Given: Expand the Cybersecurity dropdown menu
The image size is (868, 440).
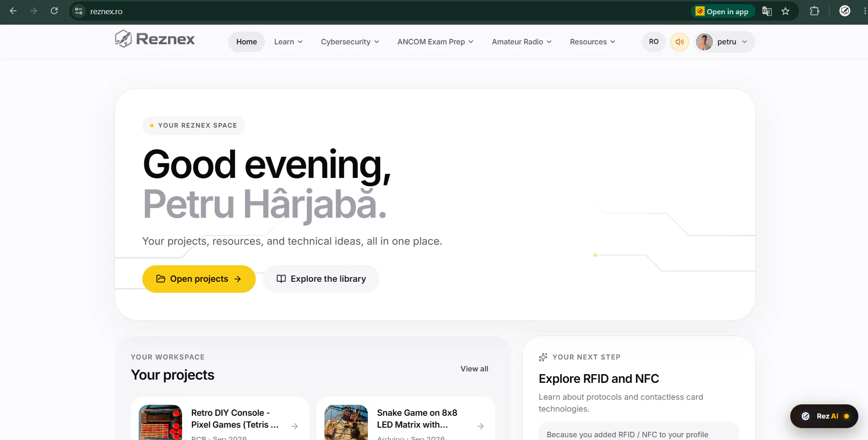Looking at the screenshot, I should click(350, 42).
